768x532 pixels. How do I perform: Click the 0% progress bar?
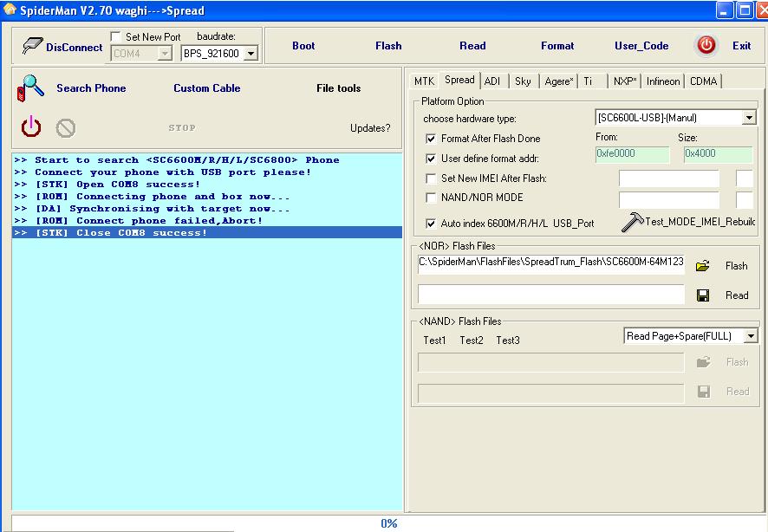(389, 523)
